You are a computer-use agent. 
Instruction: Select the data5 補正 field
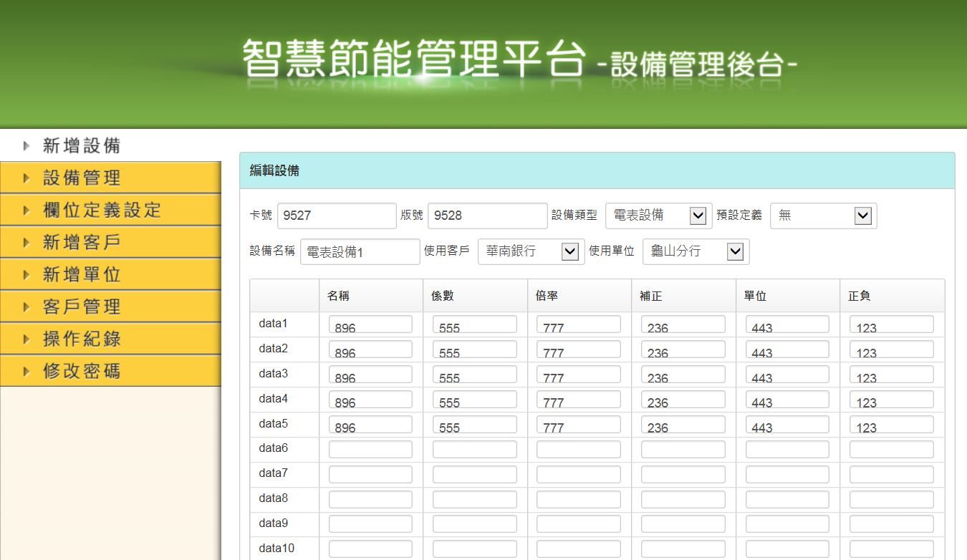[683, 425]
